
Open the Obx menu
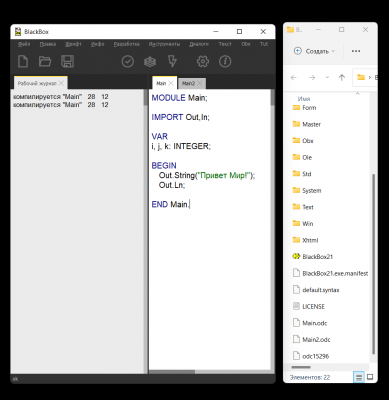(x=246, y=44)
